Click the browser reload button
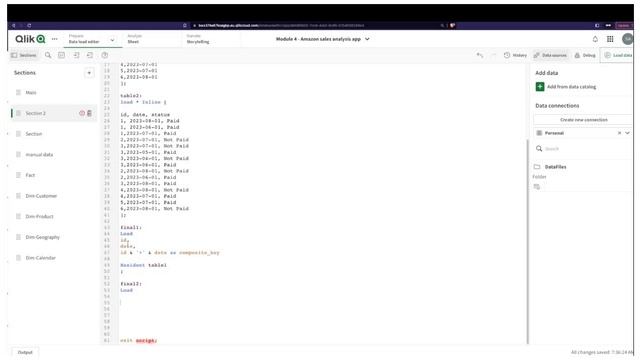This screenshot has width=640, height=360. [x=29, y=25]
